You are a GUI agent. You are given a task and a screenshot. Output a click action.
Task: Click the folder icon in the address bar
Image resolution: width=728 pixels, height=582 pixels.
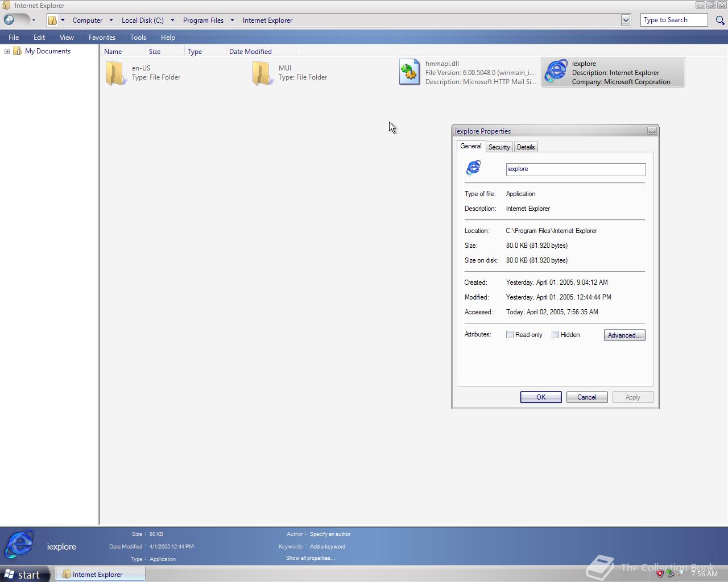(52, 20)
